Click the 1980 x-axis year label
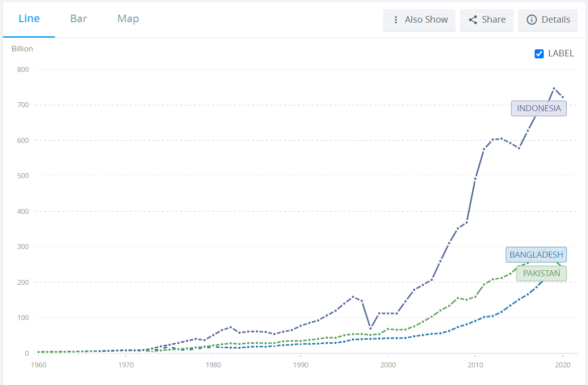 click(213, 365)
